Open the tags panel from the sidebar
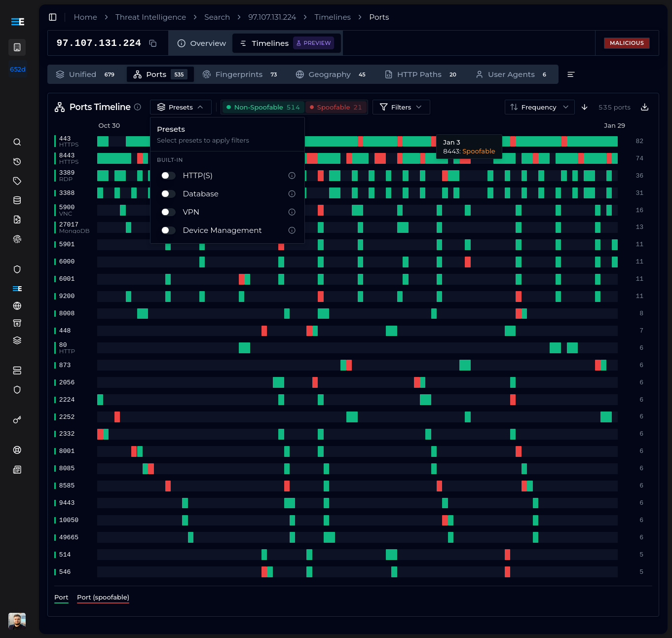Image resolution: width=672 pixels, height=638 pixels. click(17, 181)
